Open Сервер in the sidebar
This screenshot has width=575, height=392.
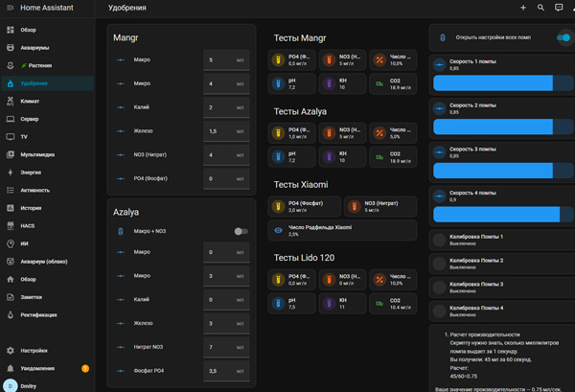[x=48, y=119]
